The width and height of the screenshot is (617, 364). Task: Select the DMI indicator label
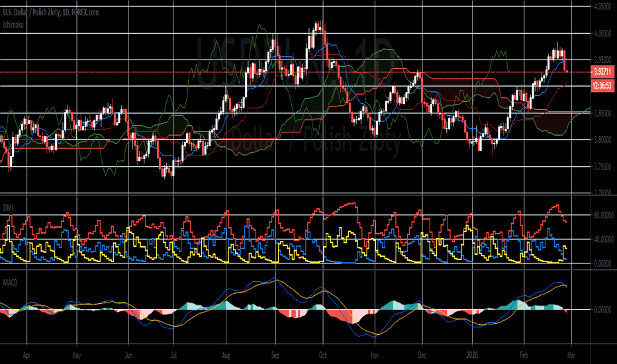[x=8, y=208]
